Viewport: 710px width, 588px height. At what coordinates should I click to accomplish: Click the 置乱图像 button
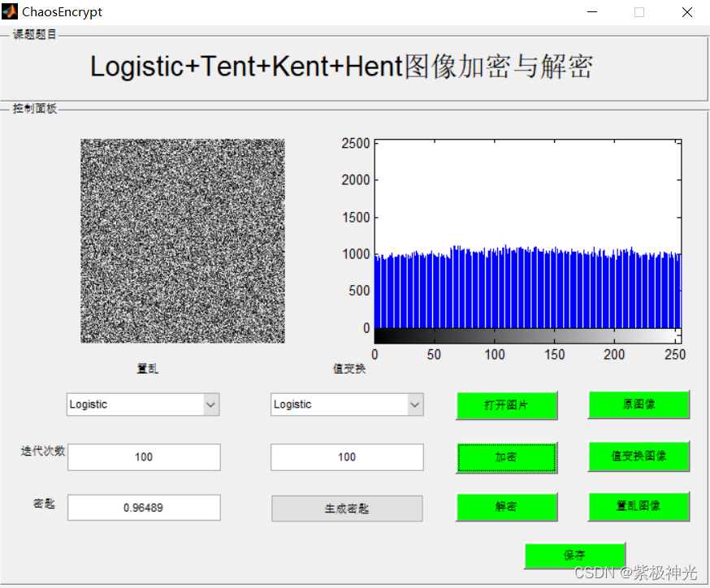pyautogui.click(x=639, y=506)
